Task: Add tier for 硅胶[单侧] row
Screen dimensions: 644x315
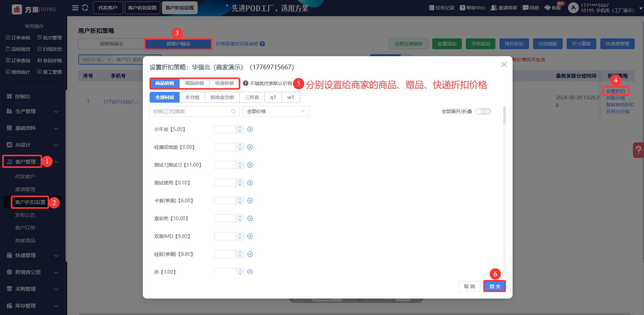Action: click(x=250, y=254)
